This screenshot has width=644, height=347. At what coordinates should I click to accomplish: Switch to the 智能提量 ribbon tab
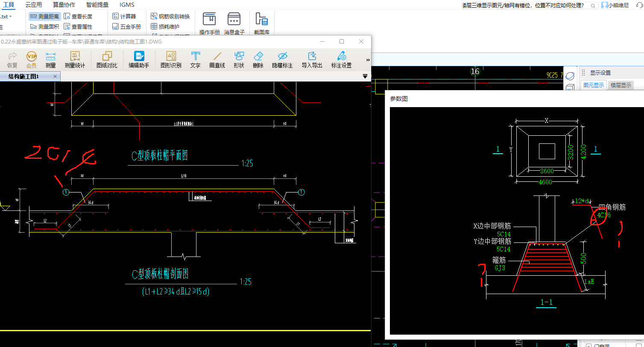pyautogui.click(x=97, y=5)
